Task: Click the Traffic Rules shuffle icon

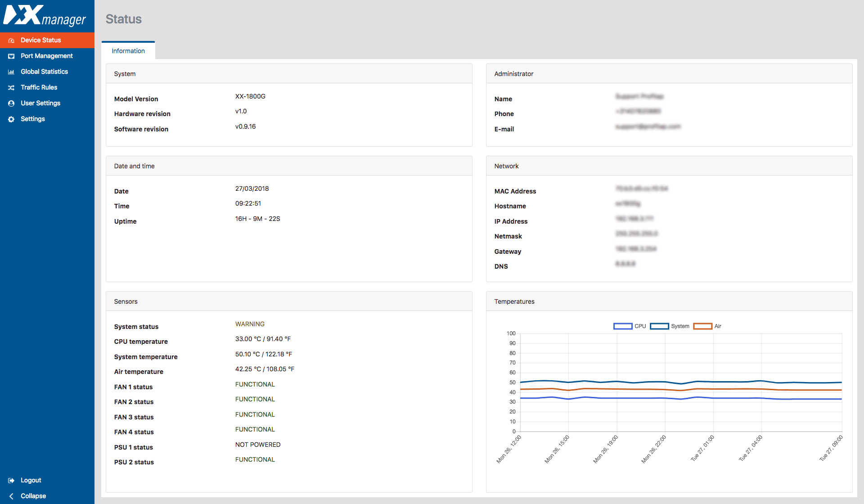Action: click(x=11, y=88)
